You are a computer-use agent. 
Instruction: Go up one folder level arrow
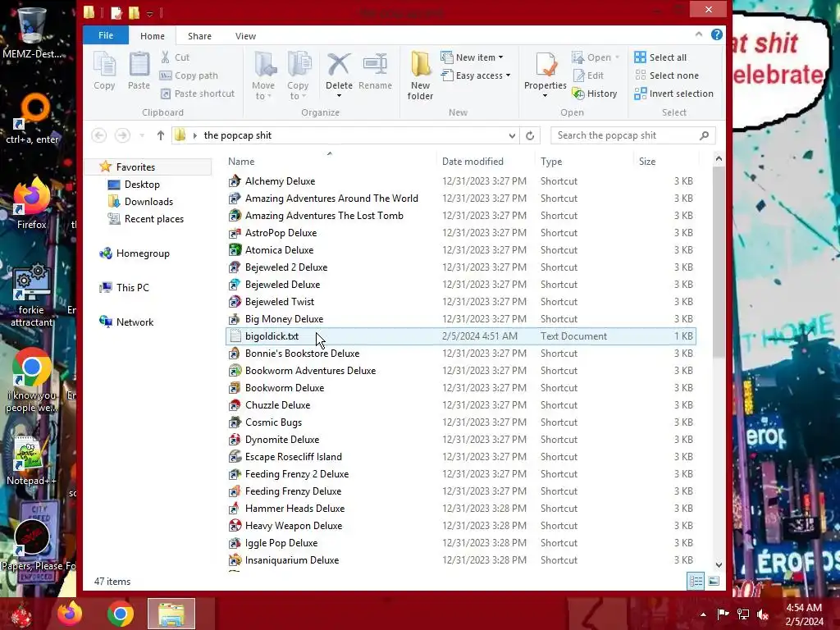160,135
